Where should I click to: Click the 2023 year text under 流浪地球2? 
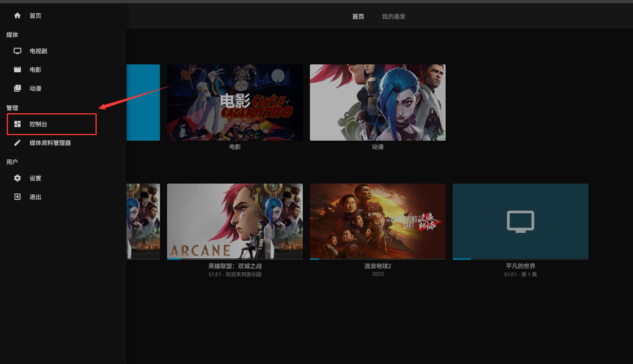(378, 274)
